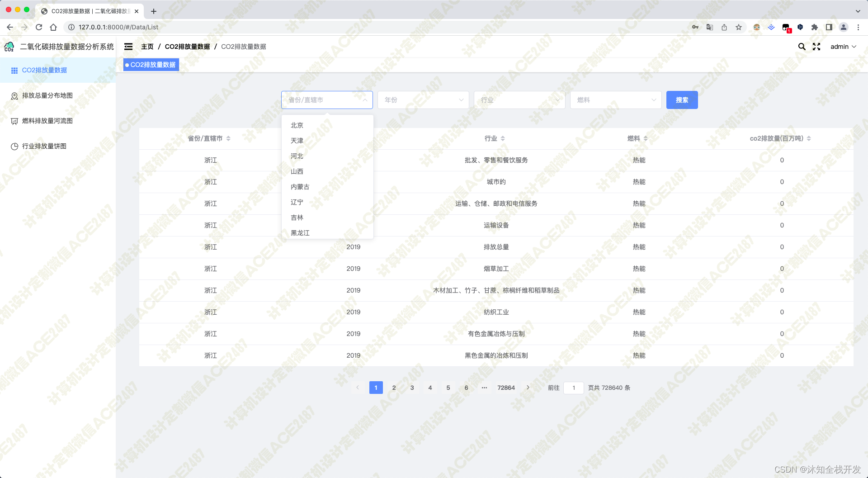This screenshot has width=868, height=478.
Task: Toggle the fullscreen icon in header
Action: coord(816,47)
